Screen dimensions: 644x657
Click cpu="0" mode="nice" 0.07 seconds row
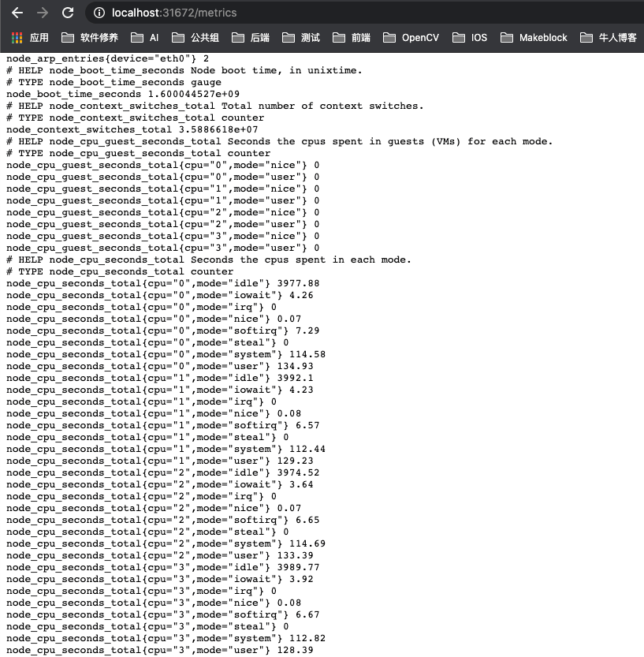(x=154, y=319)
